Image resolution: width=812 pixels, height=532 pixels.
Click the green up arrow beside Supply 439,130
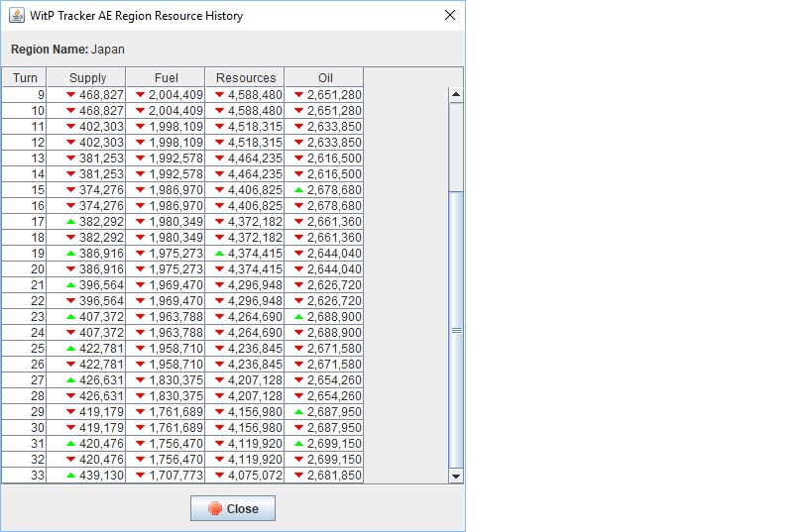[x=71, y=476]
